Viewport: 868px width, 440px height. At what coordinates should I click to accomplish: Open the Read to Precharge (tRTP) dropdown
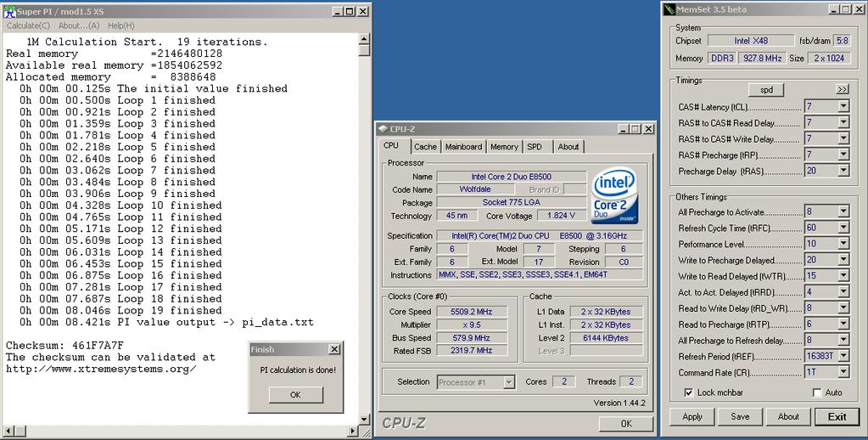point(843,324)
